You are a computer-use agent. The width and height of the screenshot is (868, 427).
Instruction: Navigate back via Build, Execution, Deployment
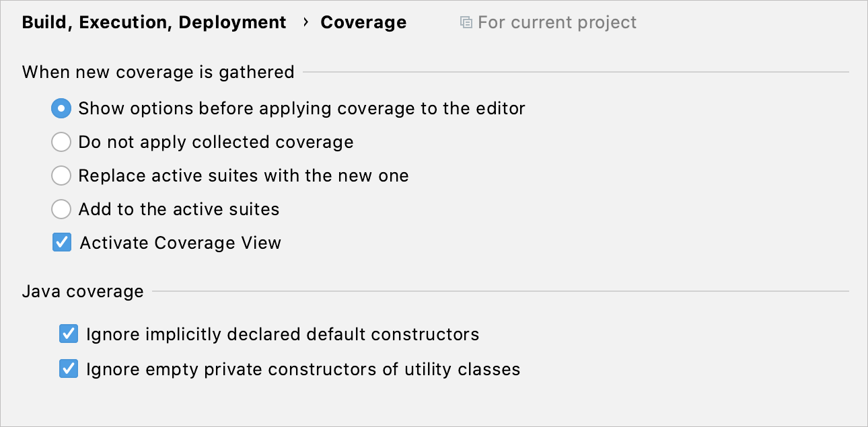coord(153,22)
